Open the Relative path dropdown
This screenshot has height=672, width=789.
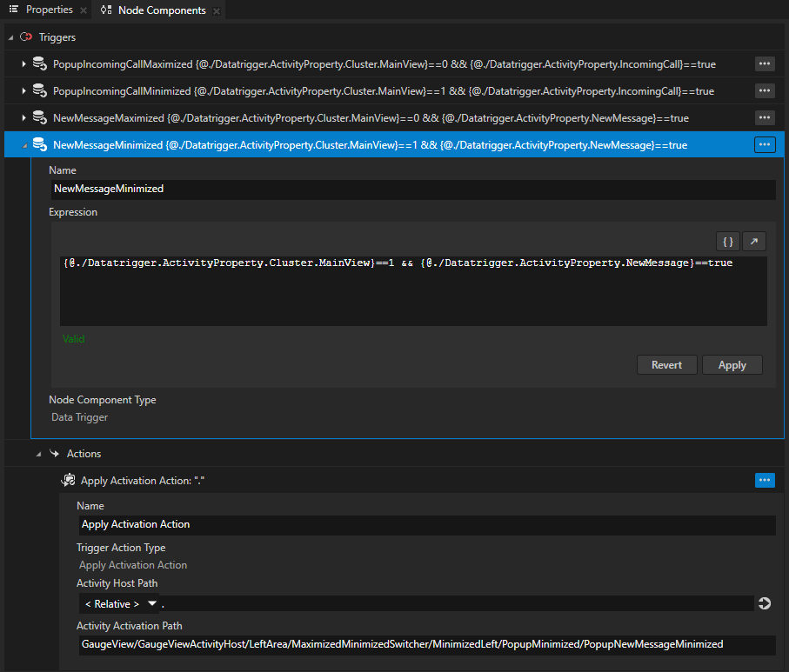(152, 603)
